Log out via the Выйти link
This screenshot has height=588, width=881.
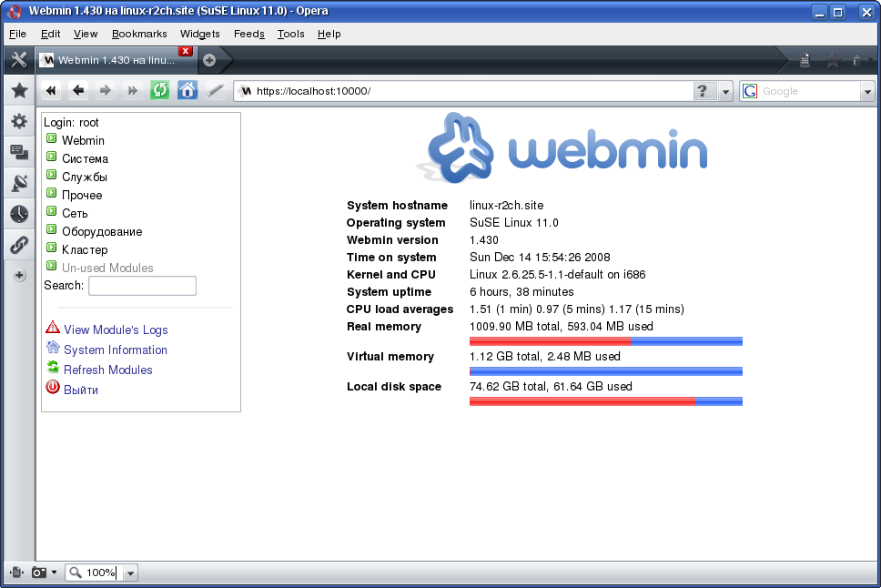[81, 390]
